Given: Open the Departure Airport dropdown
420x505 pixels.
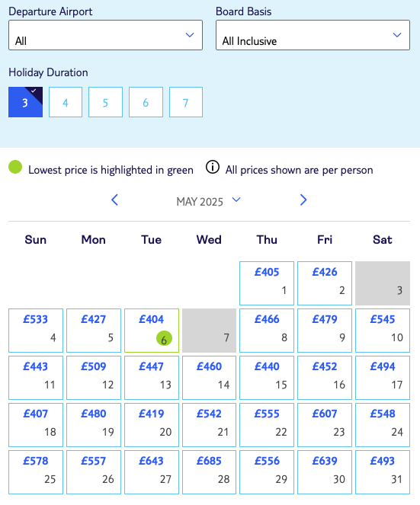Looking at the screenshot, I should (x=105, y=35).
